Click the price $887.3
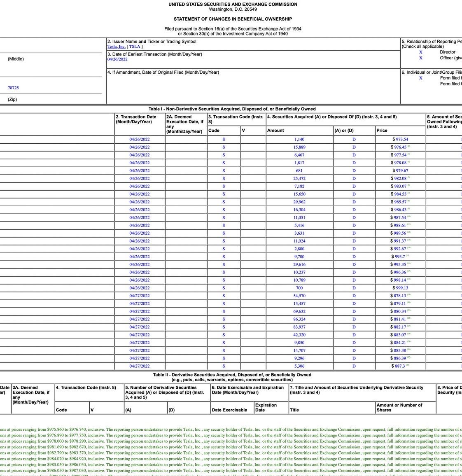 [x=398, y=366]
